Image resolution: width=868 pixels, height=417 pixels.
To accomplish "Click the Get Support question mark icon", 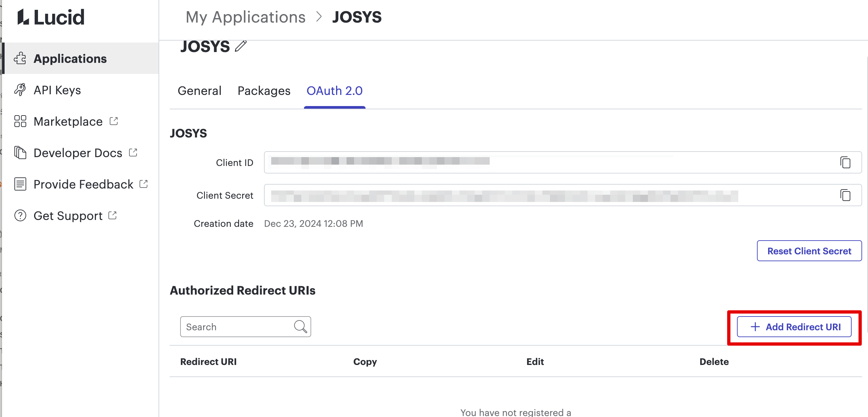I will click(20, 216).
